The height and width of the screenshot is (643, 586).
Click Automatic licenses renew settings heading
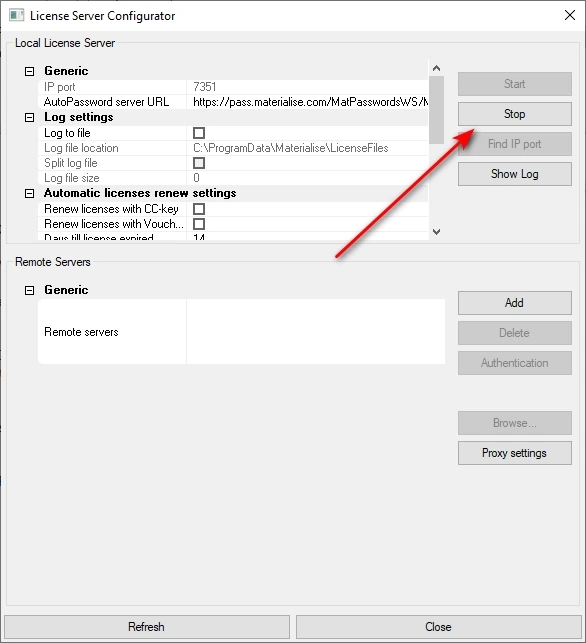point(140,193)
